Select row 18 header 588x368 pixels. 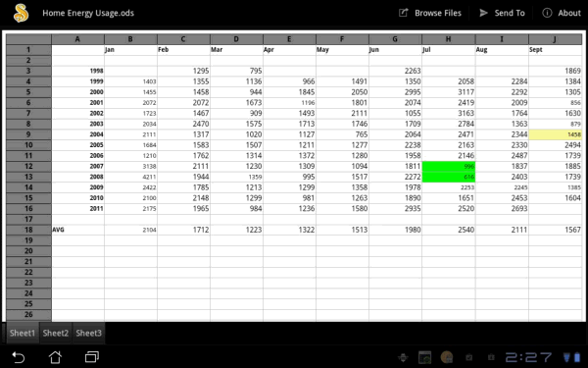[28, 230]
